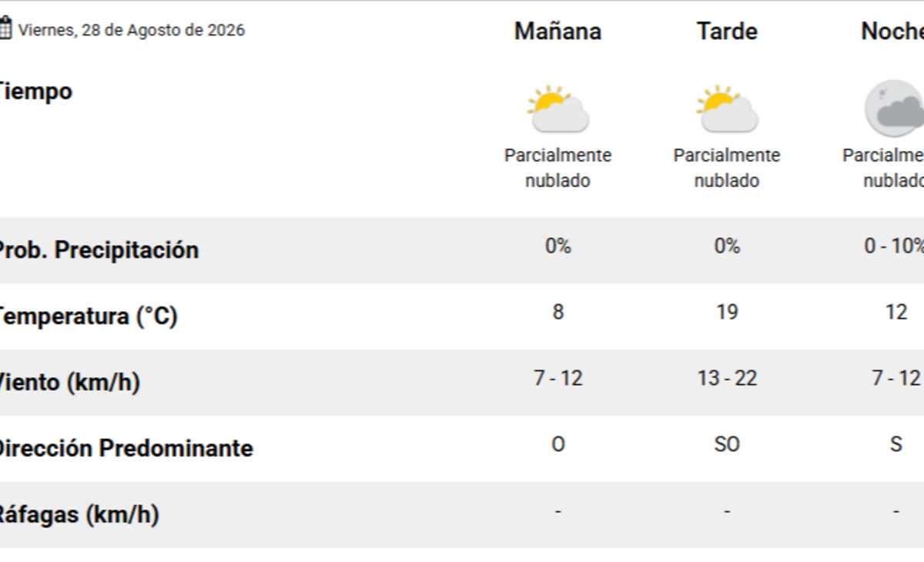Click the Tarde partly cloudy sun icon

click(727, 109)
